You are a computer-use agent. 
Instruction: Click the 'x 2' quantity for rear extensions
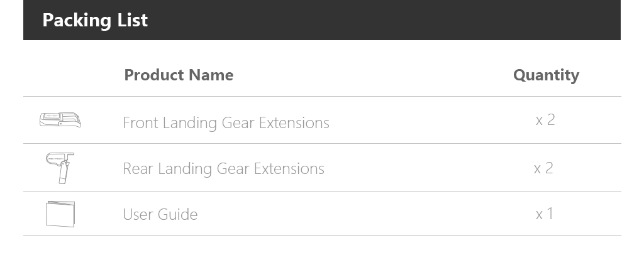[x=543, y=168]
